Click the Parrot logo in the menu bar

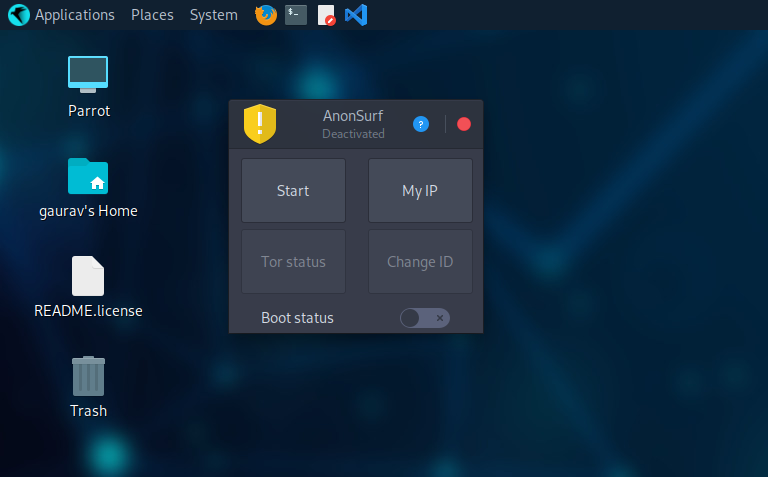[19, 15]
